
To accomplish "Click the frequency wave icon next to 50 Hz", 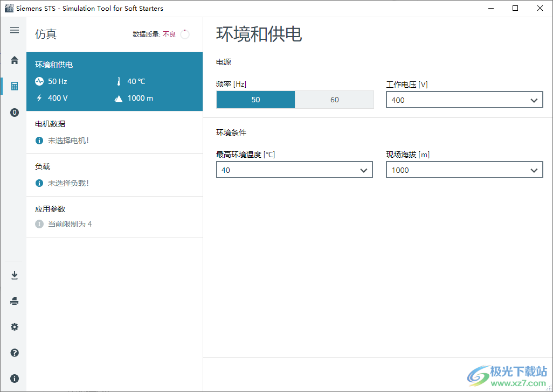I will 39,81.
